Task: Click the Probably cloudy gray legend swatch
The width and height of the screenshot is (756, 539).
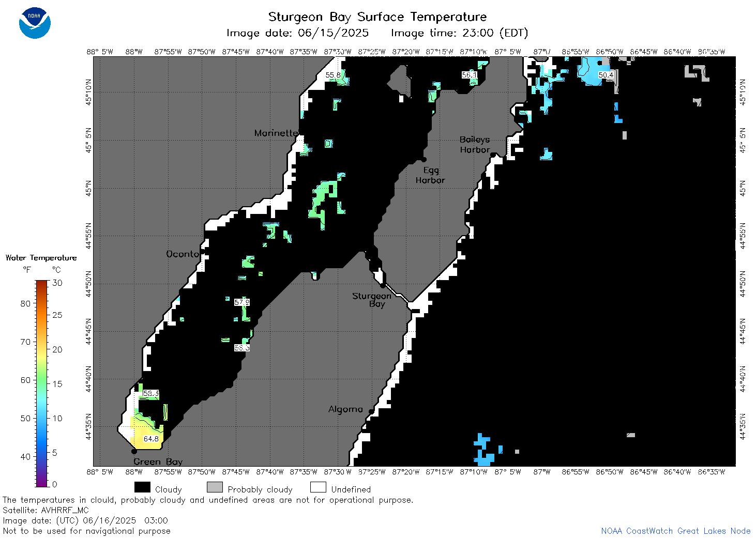Action: pyautogui.click(x=215, y=487)
